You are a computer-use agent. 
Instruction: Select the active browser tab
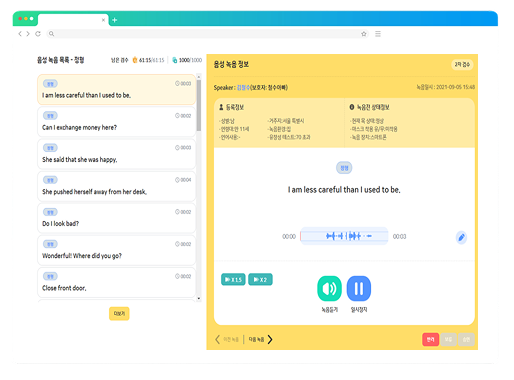(73, 20)
